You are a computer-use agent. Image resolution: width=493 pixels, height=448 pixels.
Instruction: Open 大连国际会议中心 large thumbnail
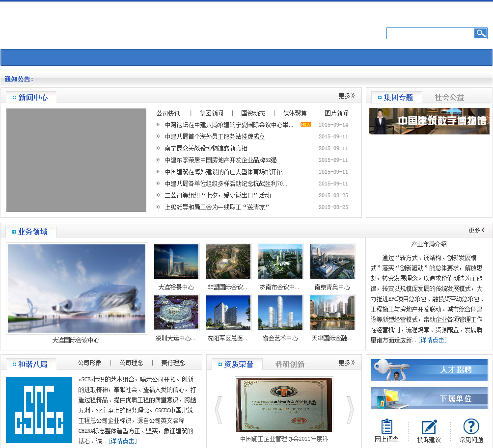(76, 289)
